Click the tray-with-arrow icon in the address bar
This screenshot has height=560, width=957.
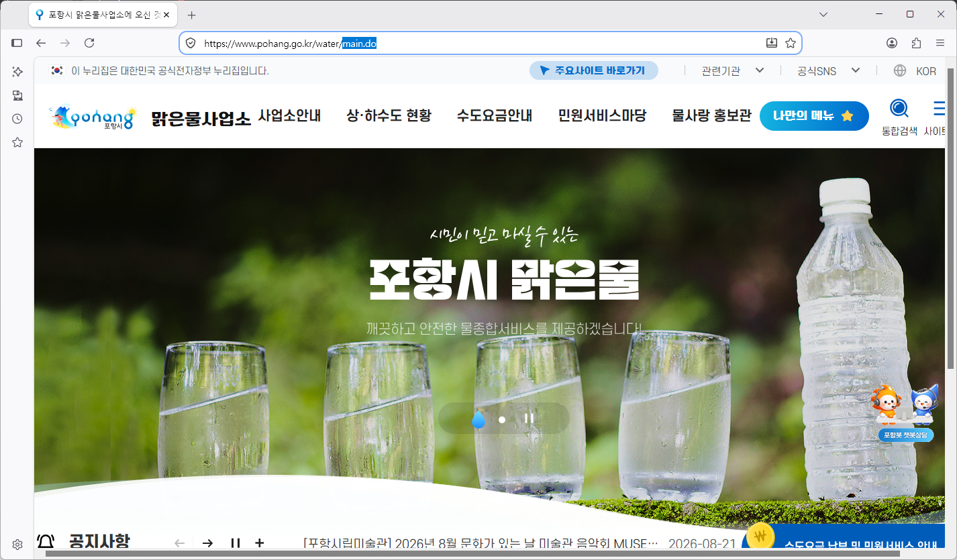pyautogui.click(x=772, y=43)
